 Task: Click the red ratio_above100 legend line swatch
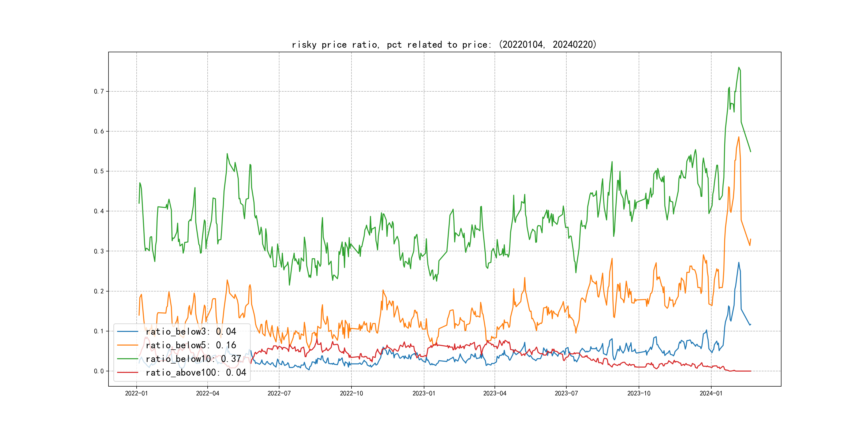[x=127, y=372]
